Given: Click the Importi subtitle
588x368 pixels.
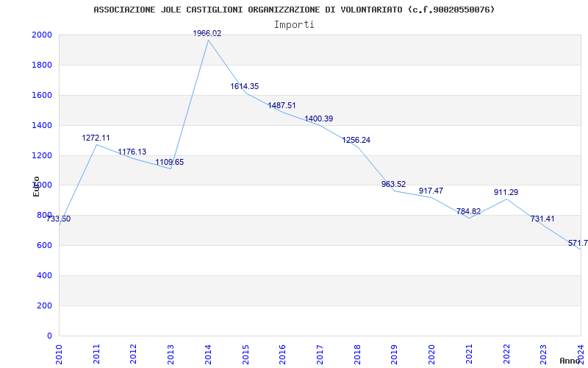Looking at the screenshot, I should pos(294,25).
